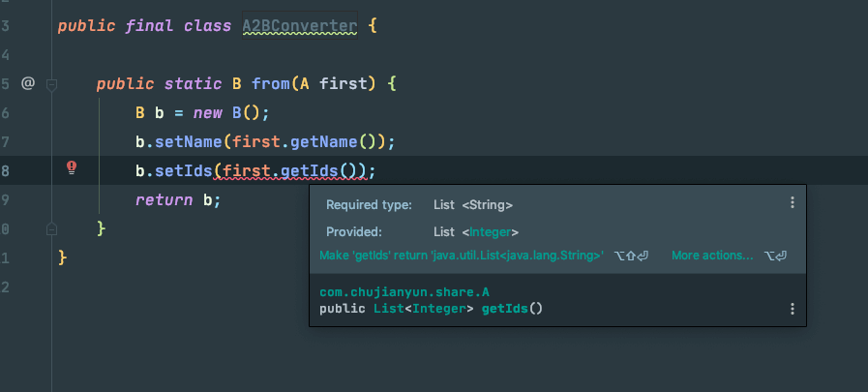Click the red error bulb on line 8
Image resolution: width=868 pixels, height=392 pixels.
point(72,167)
